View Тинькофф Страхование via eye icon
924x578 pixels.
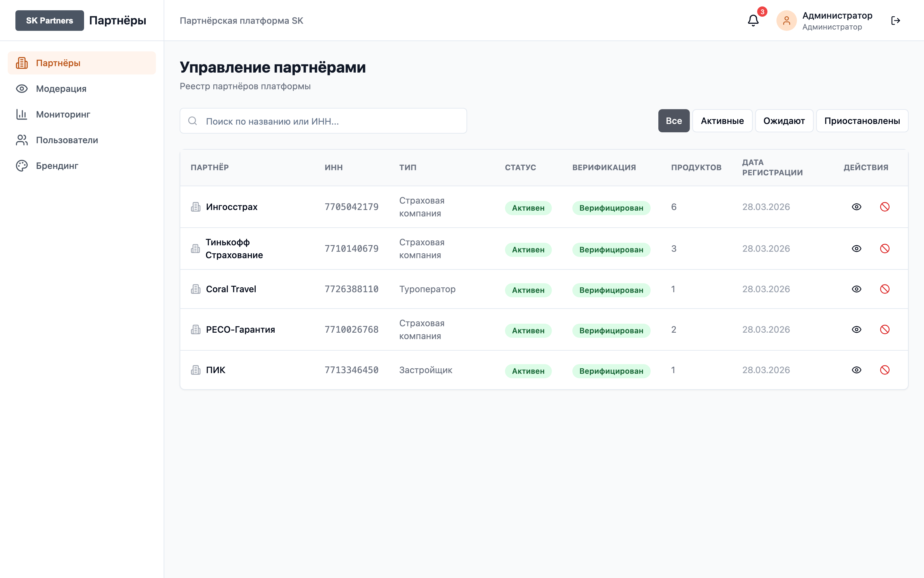pyautogui.click(x=856, y=249)
